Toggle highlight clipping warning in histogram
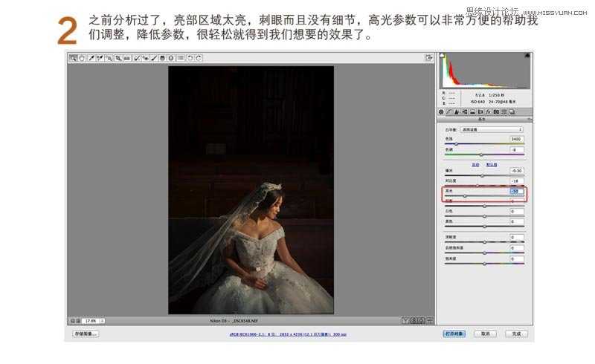Image resolution: width=595 pixels, height=364 pixels. pos(527,54)
